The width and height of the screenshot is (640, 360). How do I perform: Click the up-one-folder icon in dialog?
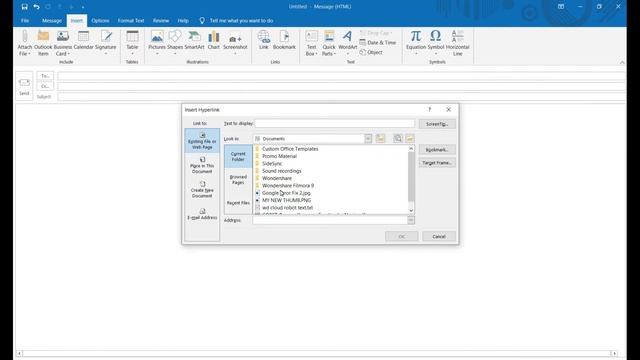[380, 139]
